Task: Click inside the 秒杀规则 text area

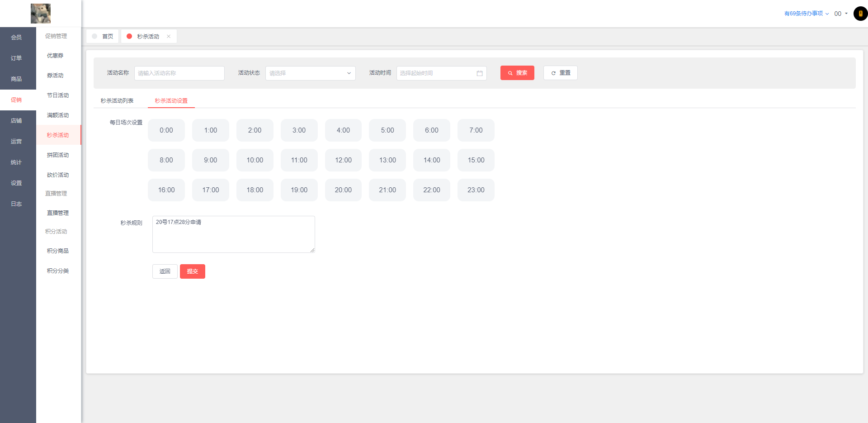Action: pyautogui.click(x=234, y=234)
